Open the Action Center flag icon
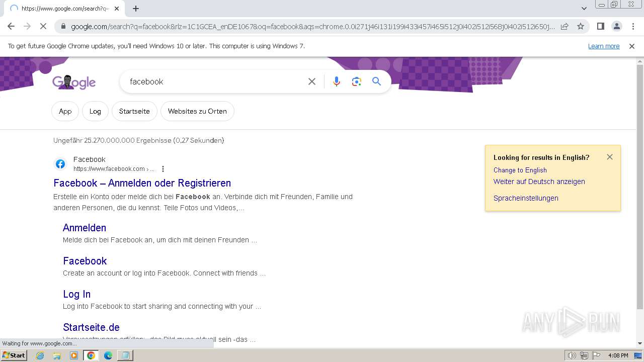The height and width of the screenshot is (362, 644). 596,355
